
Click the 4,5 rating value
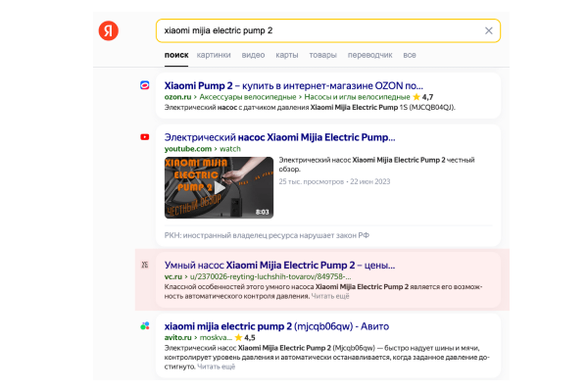[250, 337]
